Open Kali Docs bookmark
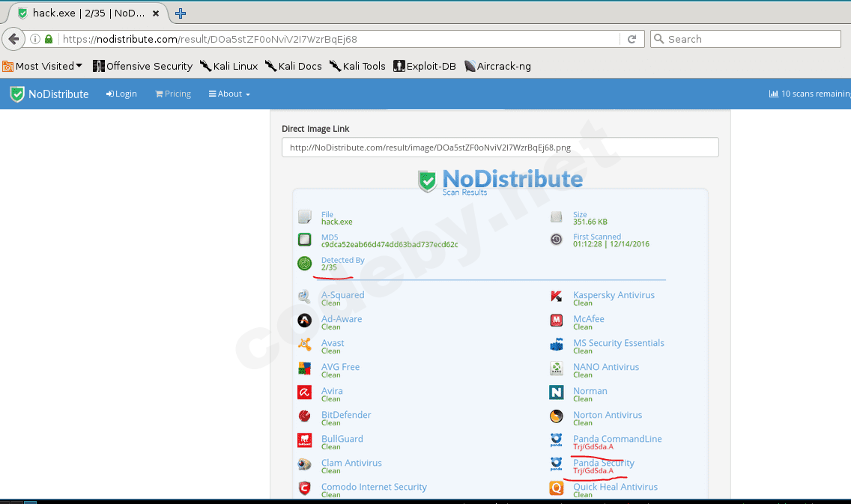Viewport: 851px width, 504px height. (294, 66)
